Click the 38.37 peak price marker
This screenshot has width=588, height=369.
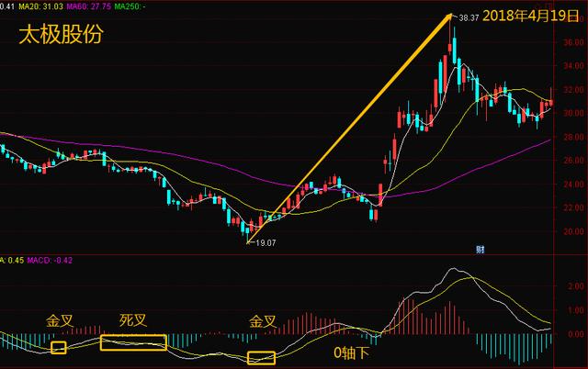click(x=469, y=17)
